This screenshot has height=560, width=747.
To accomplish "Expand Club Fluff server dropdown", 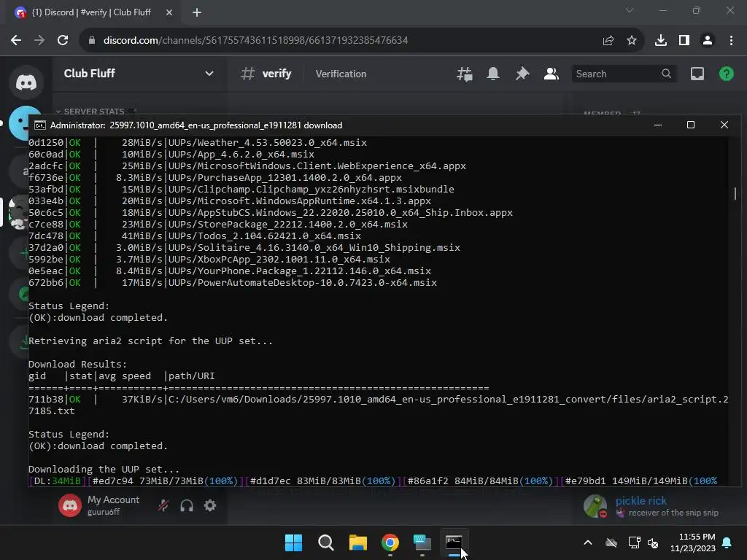I will [x=209, y=74].
